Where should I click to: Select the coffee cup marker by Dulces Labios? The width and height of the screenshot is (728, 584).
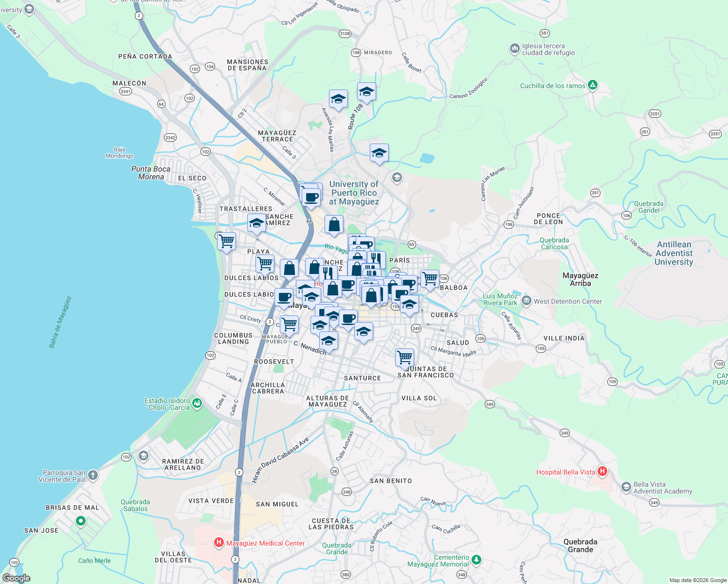[x=284, y=297]
